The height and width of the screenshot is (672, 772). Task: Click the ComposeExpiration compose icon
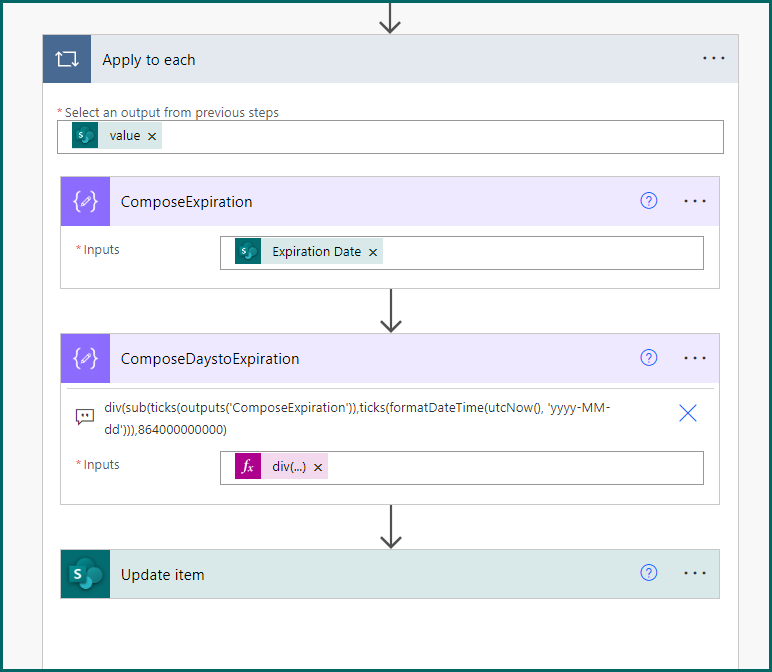85,201
